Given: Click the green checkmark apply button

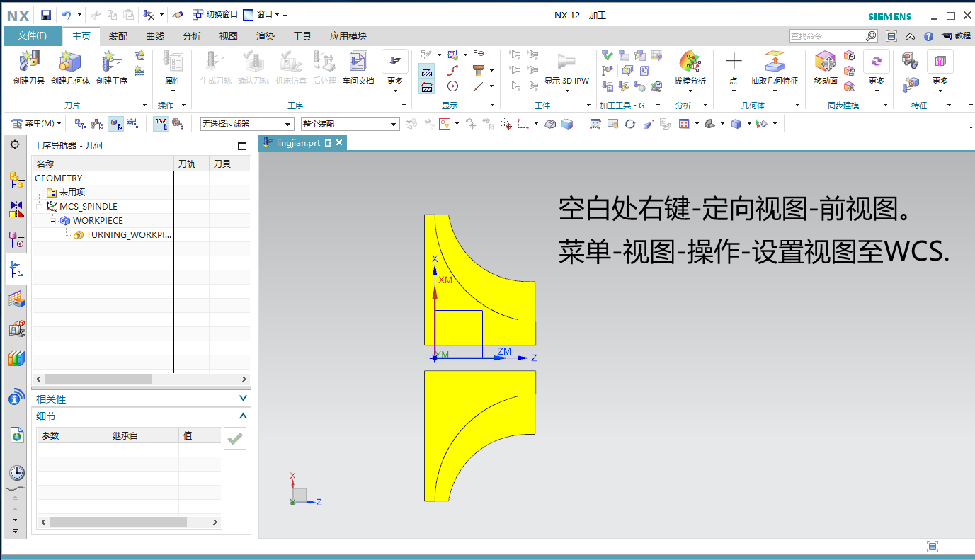Looking at the screenshot, I should coord(235,439).
